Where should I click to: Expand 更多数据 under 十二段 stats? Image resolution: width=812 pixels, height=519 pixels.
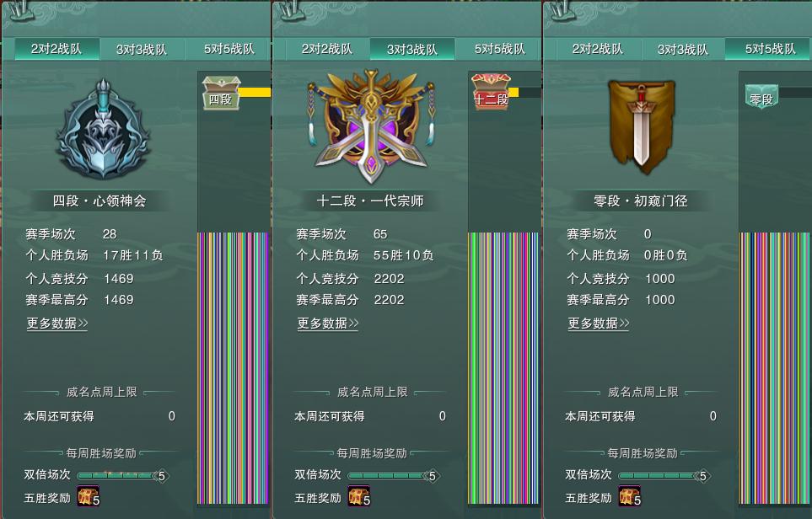[x=328, y=324]
